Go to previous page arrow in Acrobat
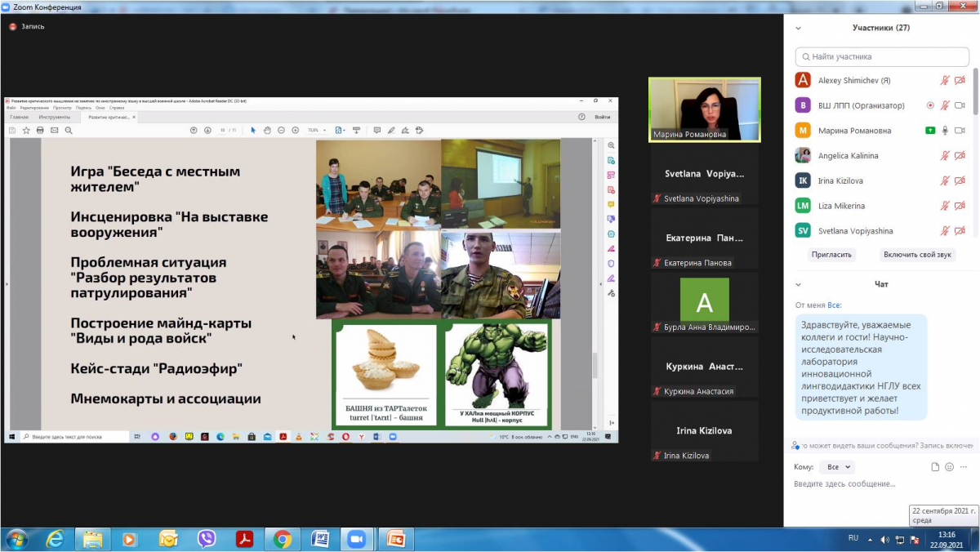 [194, 130]
